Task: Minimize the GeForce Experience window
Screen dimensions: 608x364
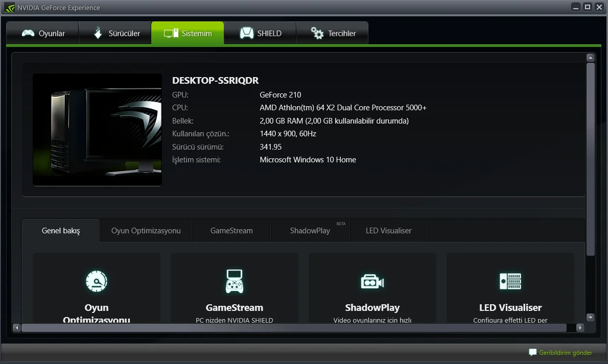Action: (576, 7)
